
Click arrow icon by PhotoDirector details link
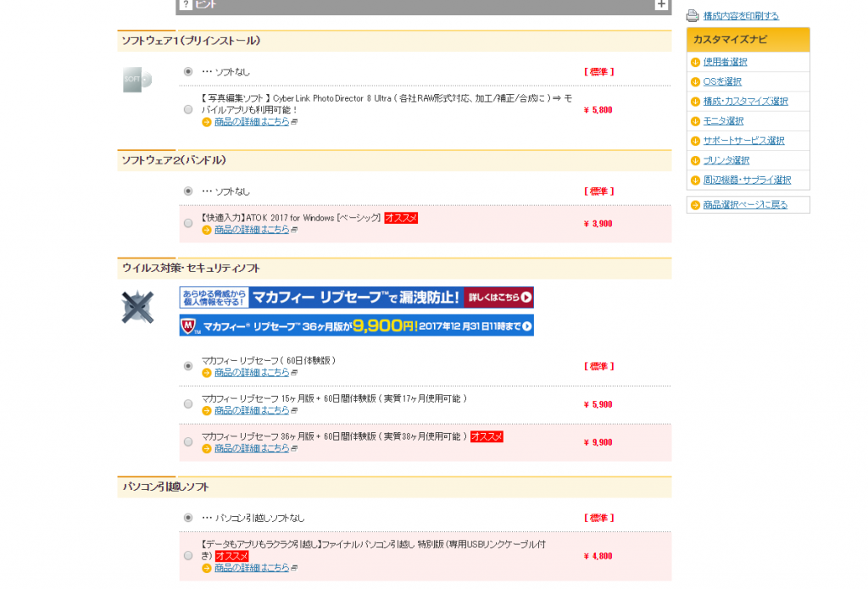point(207,122)
